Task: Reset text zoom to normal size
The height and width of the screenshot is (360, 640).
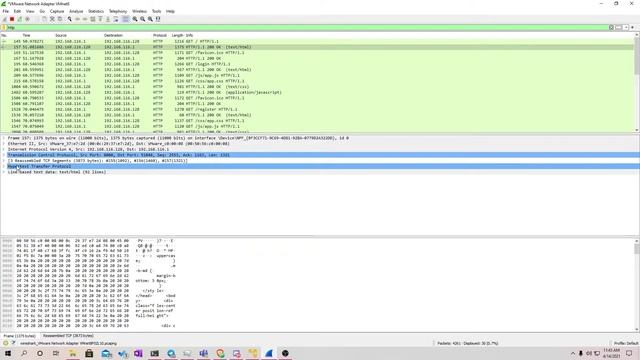Action: coord(150,19)
